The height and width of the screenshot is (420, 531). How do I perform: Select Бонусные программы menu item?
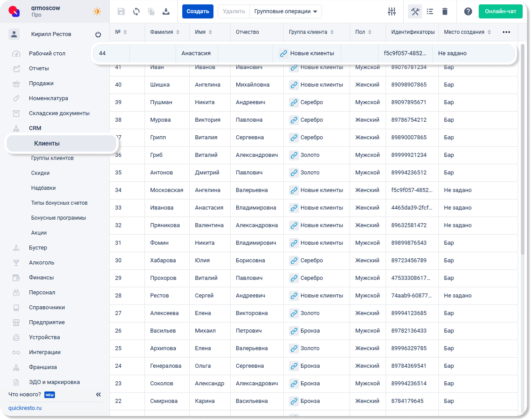(58, 218)
